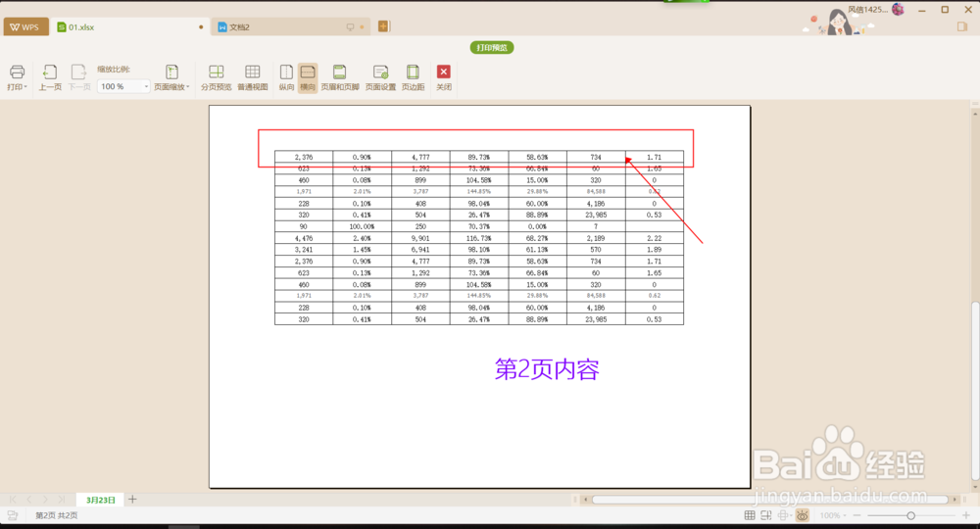Click the cell showing 70.37%
The height and width of the screenshot is (529, 980).
pyautogui.click(x=479, y=226)
